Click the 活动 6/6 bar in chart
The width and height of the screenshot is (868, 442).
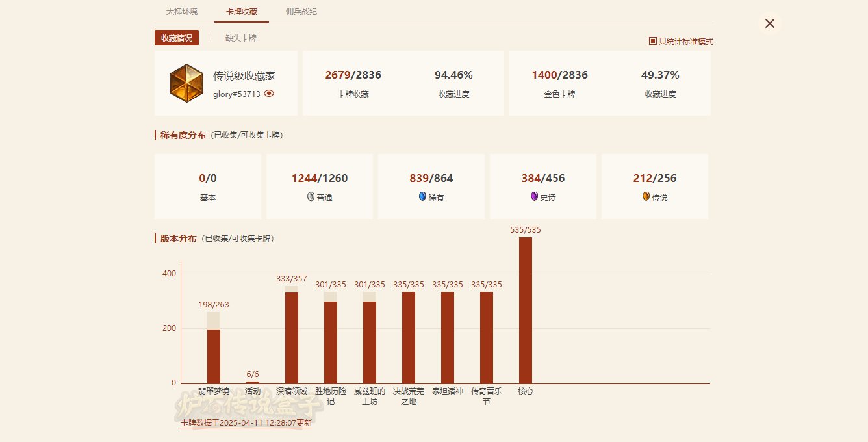pos(253,382)
